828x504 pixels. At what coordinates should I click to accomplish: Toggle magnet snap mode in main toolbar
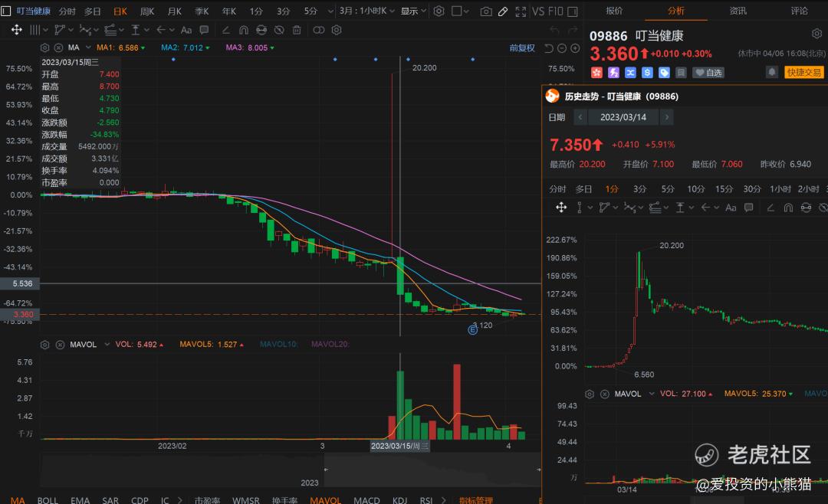[x=244, y=30]
